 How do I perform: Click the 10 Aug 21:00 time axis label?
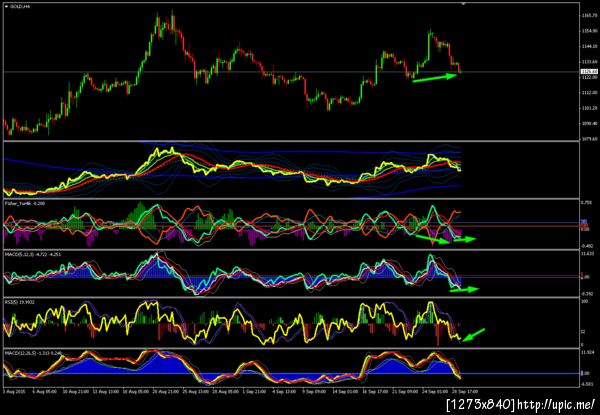74,392
